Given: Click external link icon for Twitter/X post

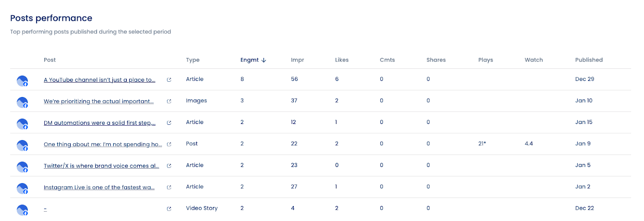Looking at the screenshot, I should click(169, 166).
